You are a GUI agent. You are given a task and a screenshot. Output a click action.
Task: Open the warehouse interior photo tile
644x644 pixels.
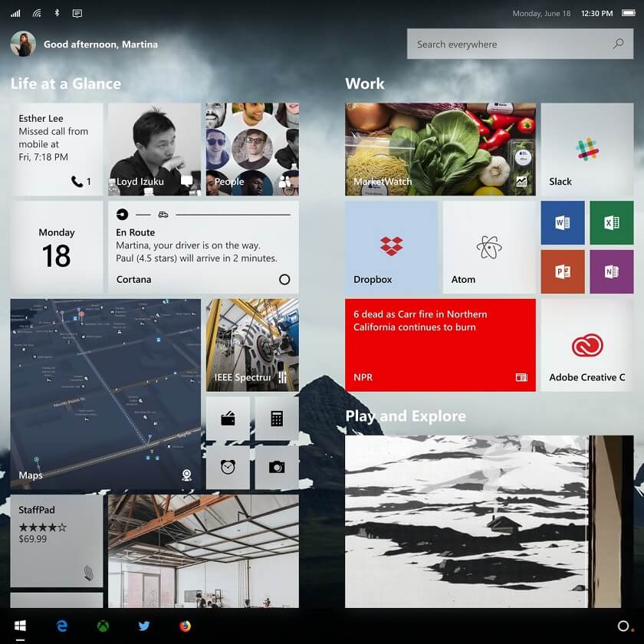tap(203, 550)
